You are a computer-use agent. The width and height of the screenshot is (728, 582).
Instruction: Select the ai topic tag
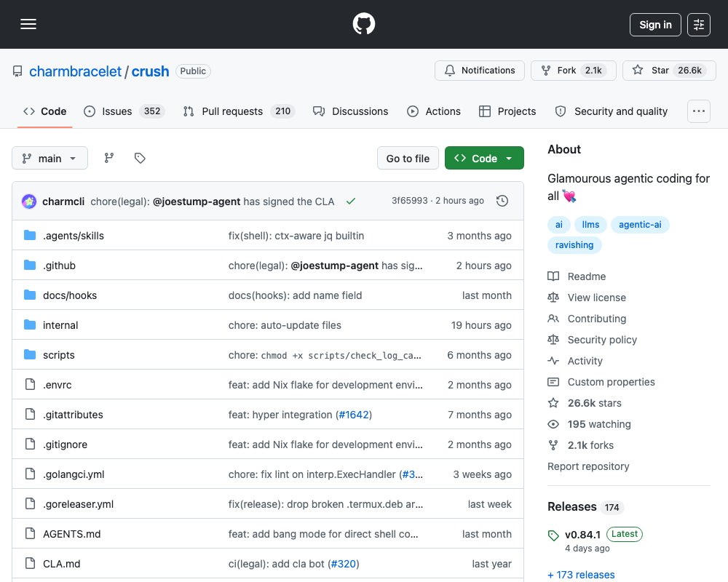click(x=559, y=225)
